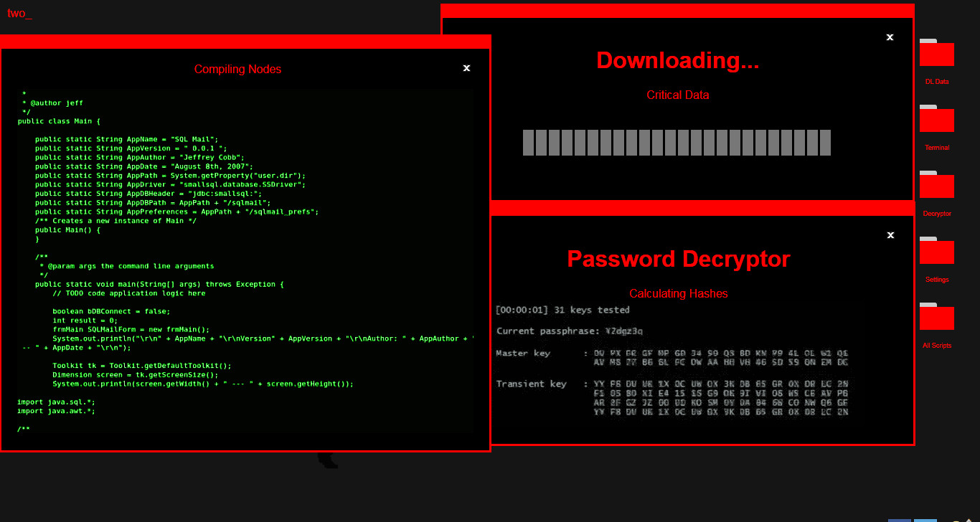Close the Password Decryptor window
Viewport: 980px width, 522px height.
click(x=890, y=235)
